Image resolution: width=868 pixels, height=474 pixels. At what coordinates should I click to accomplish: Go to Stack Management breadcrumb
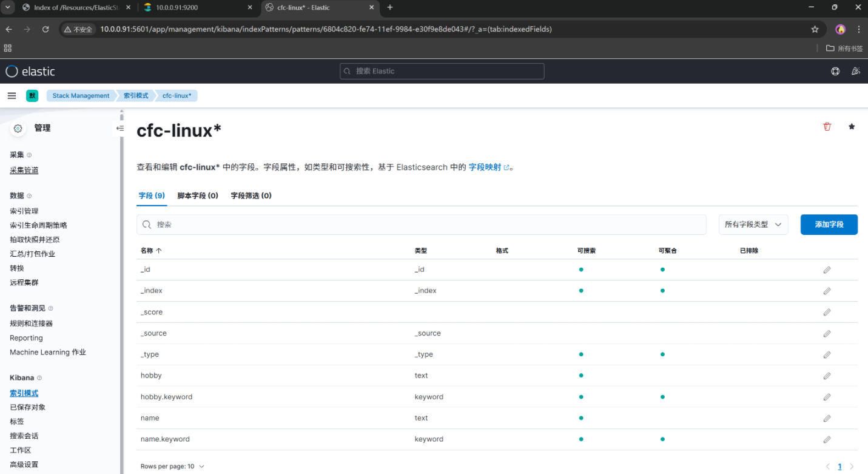[81, 96]
